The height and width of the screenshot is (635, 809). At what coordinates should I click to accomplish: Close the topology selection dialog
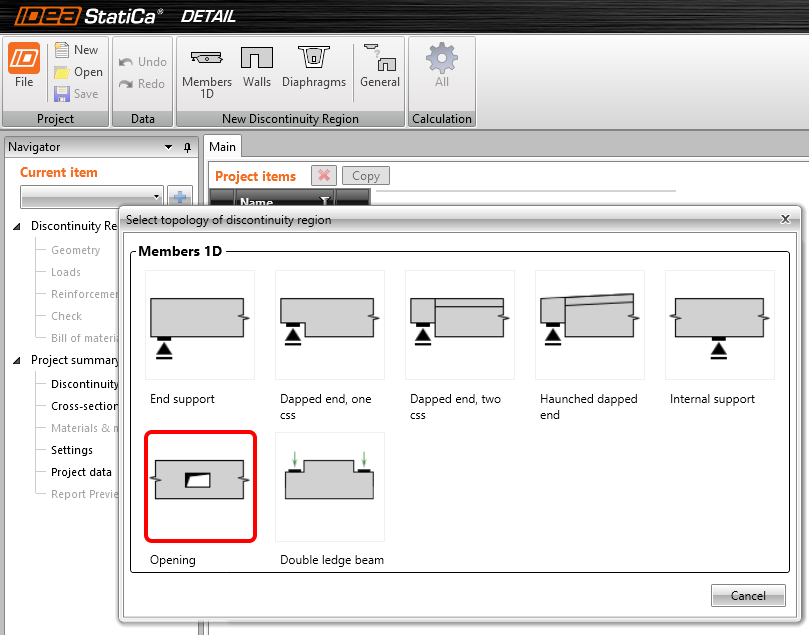(x=784, y=218)
